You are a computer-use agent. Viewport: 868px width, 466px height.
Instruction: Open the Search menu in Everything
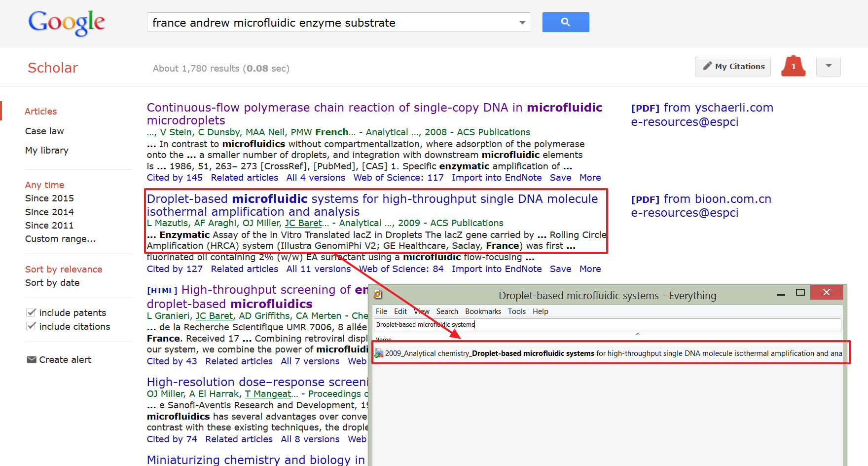click(x=447, y=311)
